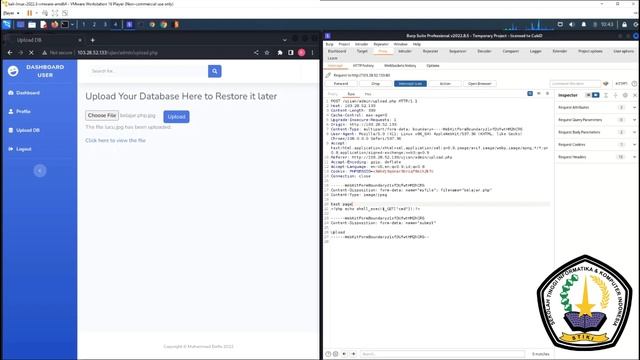
Task: Click the Dashboard User smiley logo
Action: point(13,71)
